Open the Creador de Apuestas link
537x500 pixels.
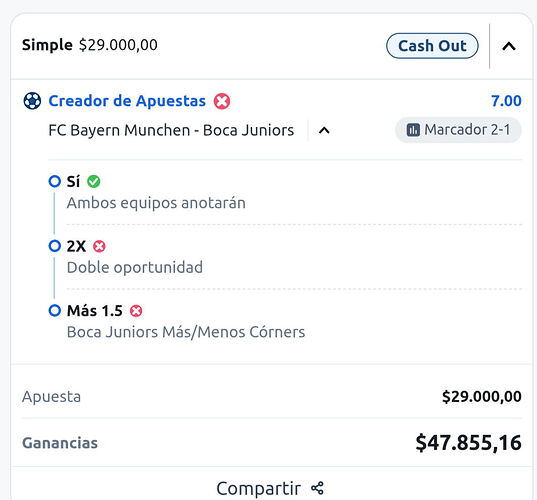coord(127,101)
